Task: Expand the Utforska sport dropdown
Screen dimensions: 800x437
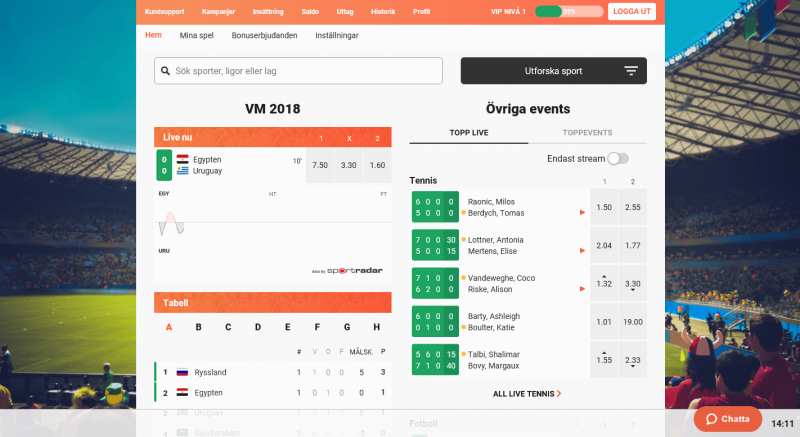Action: 554,71
